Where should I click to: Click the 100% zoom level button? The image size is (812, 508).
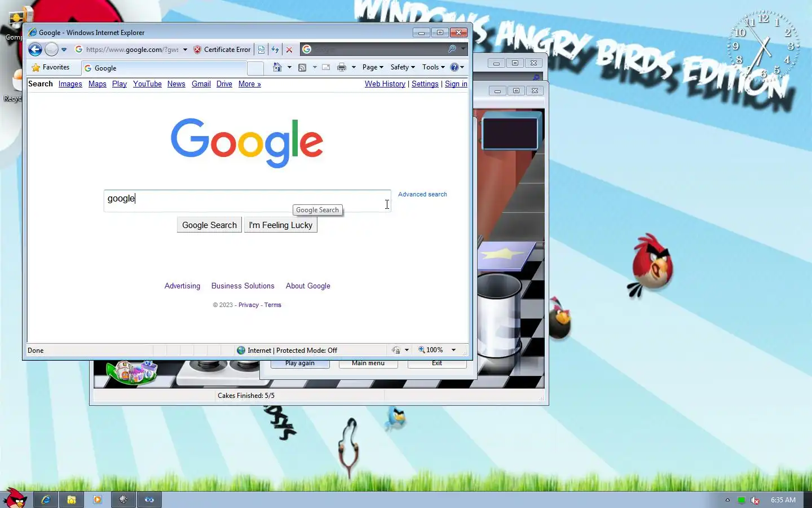[431, 350]
